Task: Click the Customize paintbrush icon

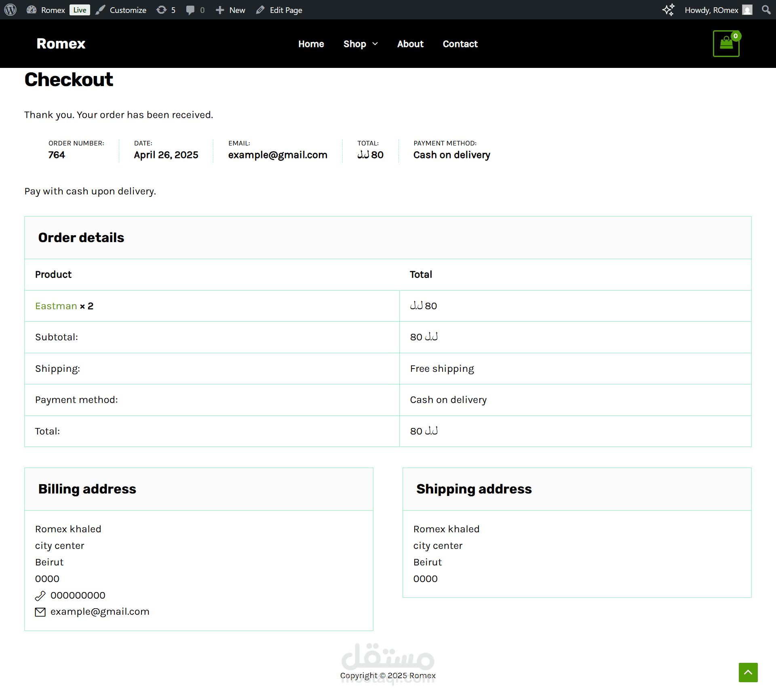Action: tap(100, 10)
